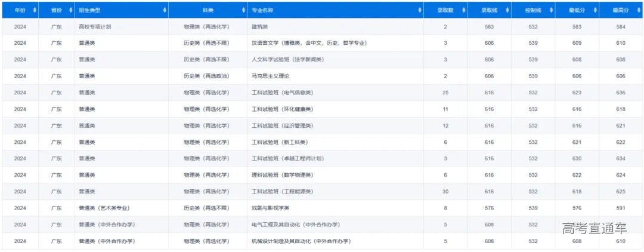
Task: Click 汉语言文学（博雅类） major entry
Action: pos(309,43)
